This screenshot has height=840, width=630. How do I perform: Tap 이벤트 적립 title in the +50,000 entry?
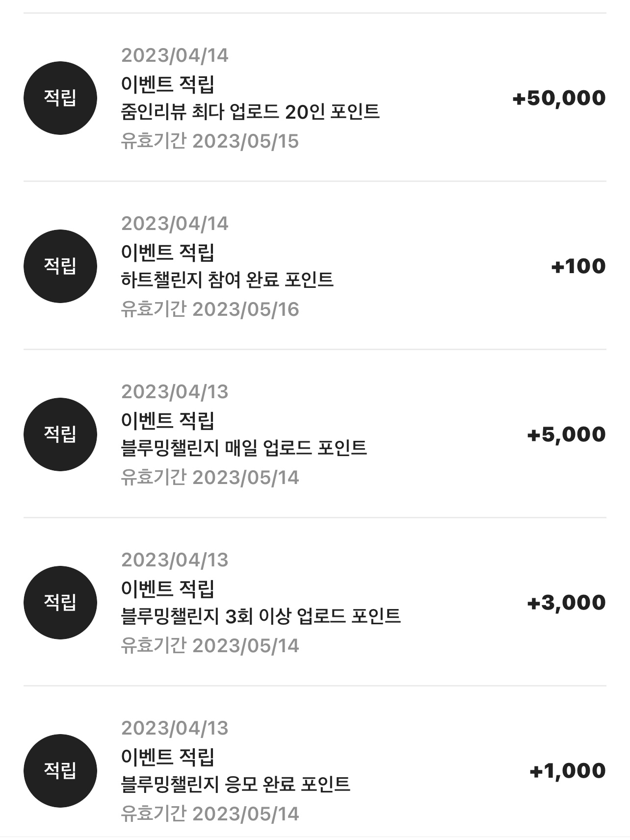pyautogui.click(x=168, y=84)
